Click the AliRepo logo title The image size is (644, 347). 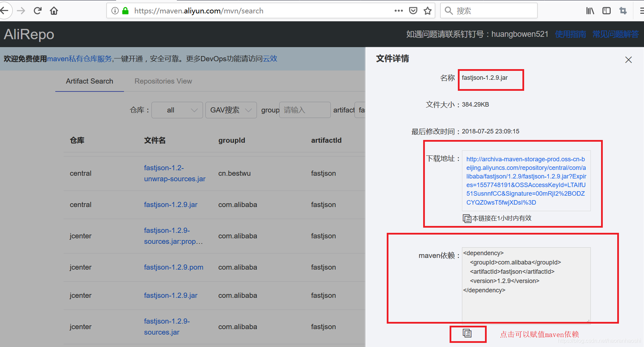click(x=29, y=34)
